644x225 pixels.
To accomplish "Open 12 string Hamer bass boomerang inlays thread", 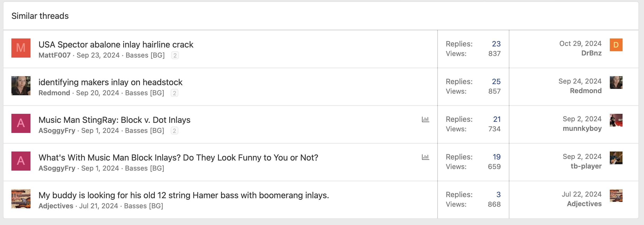I will [184, 195].
